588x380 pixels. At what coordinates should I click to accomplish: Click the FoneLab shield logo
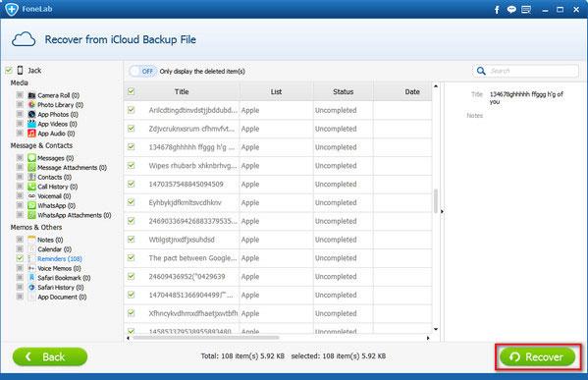[12, 9]
